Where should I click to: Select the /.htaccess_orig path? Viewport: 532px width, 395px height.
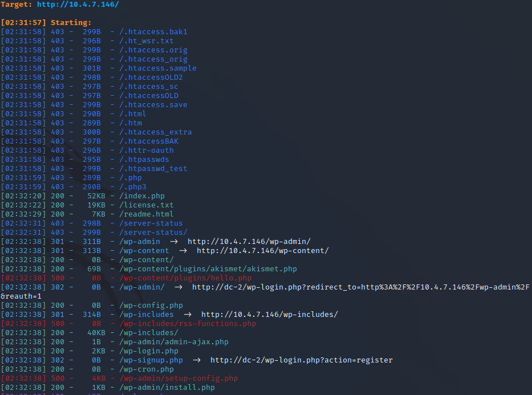click(153, 59)
